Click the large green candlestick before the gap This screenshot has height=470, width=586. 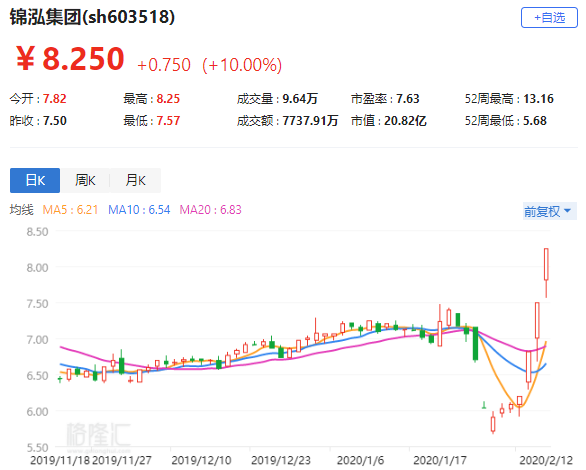click(x=475, y=343)
